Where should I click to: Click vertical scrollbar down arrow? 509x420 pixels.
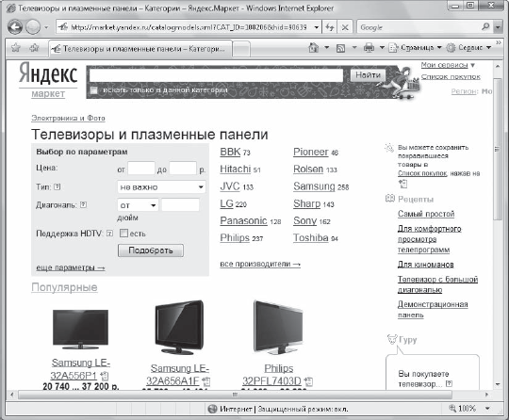click(x=498, y=384)
